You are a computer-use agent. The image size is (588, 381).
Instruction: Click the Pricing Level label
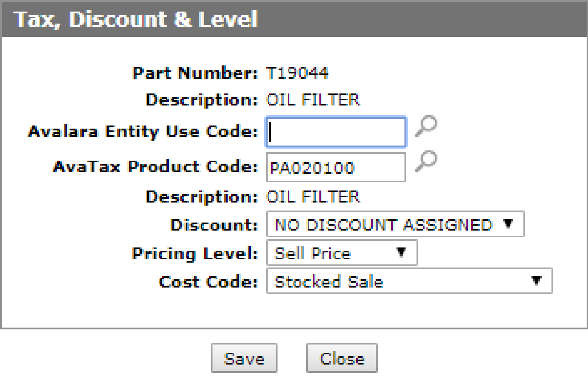click(195, 253)
